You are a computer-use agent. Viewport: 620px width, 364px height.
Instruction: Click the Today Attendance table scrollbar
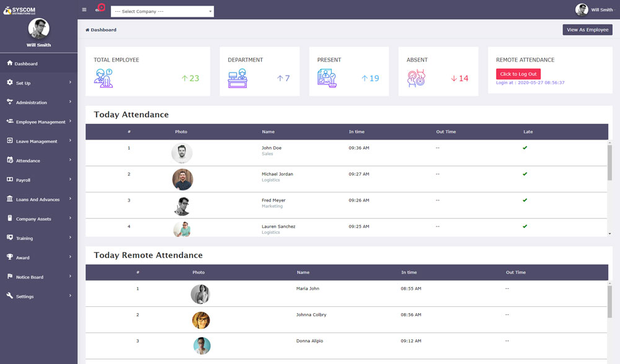tap(609, 162)
